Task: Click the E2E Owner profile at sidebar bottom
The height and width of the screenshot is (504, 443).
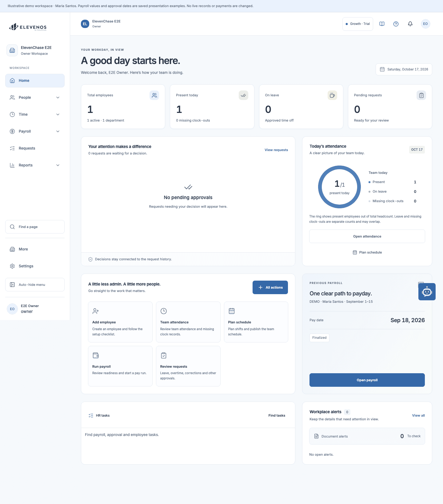Action: (x=35, y=309)
